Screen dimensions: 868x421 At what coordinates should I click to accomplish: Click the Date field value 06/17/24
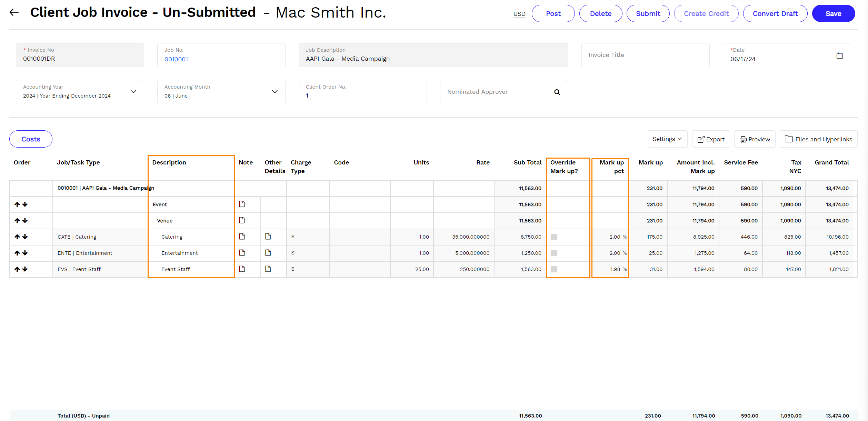coord(743,59)
